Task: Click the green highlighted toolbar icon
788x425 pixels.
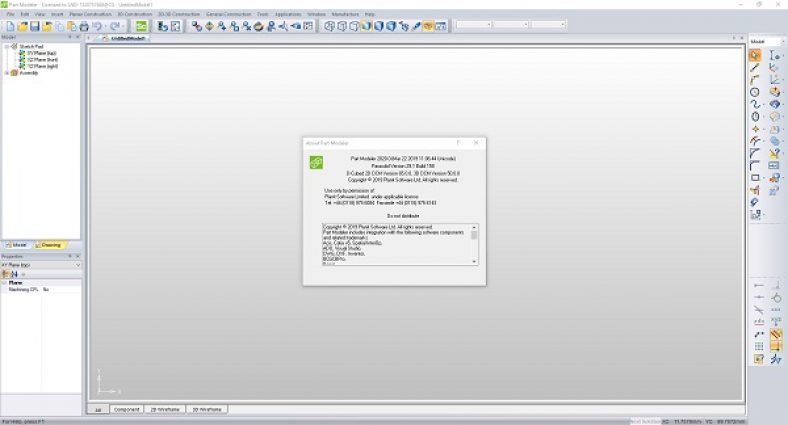Action: (x=141, y=26)
